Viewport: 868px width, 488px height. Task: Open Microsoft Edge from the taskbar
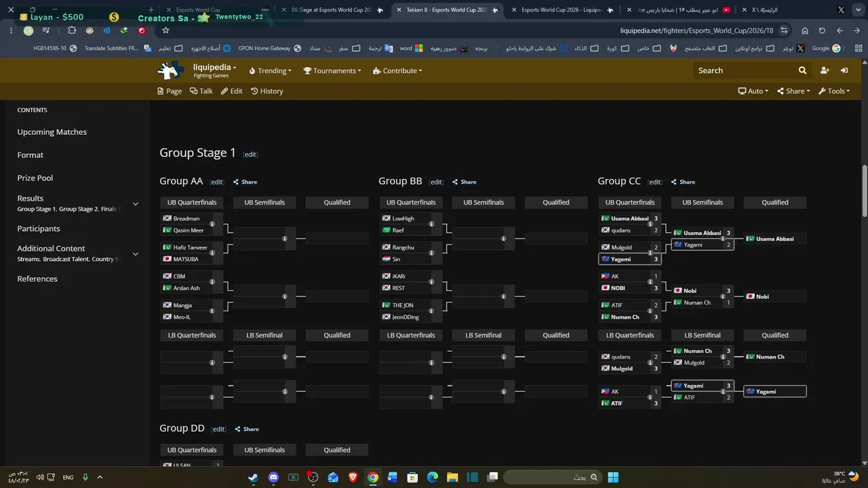[x=433, y=477]
